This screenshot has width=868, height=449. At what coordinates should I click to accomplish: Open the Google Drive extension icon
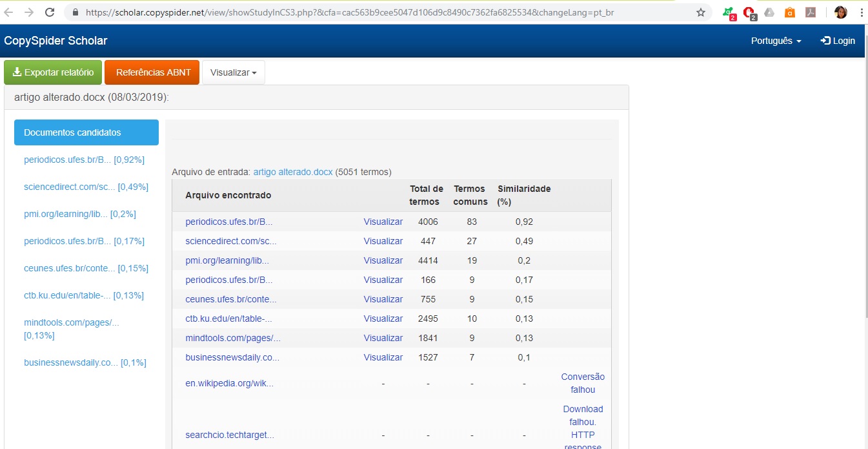[x=769, y=12]
